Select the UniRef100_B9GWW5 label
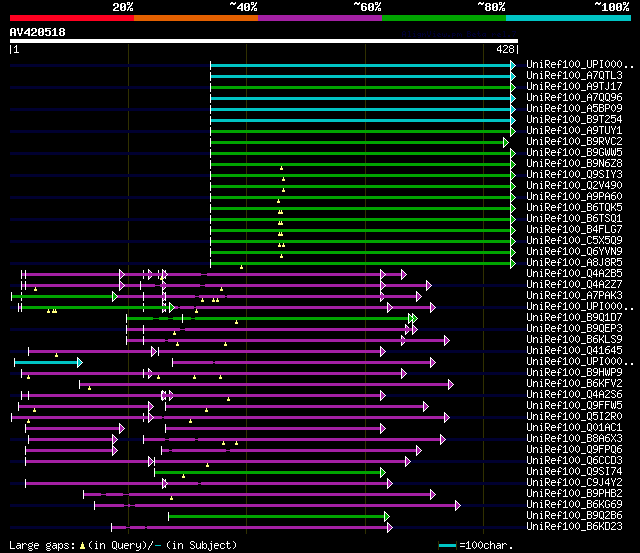 tap(574, 153)
